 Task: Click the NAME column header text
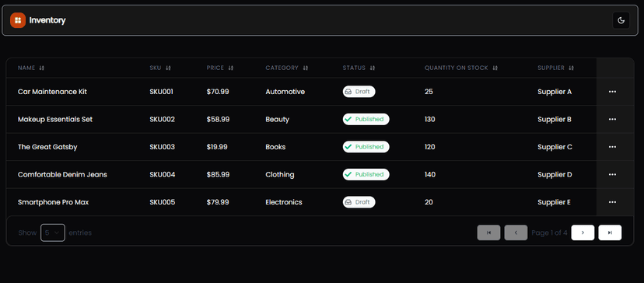click(26, 68)
